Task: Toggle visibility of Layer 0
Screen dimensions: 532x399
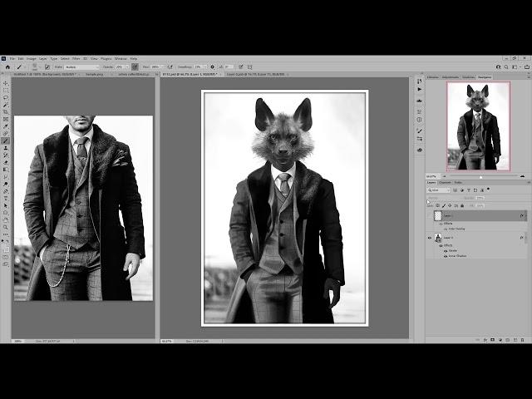Action: pos(430,238)
